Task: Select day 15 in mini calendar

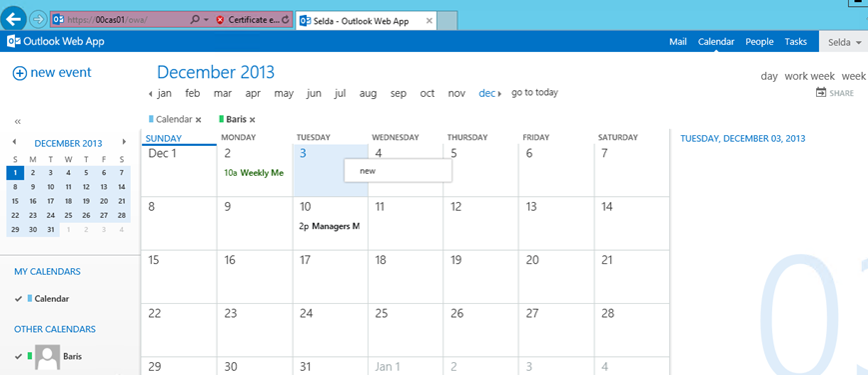Action: 15,201
